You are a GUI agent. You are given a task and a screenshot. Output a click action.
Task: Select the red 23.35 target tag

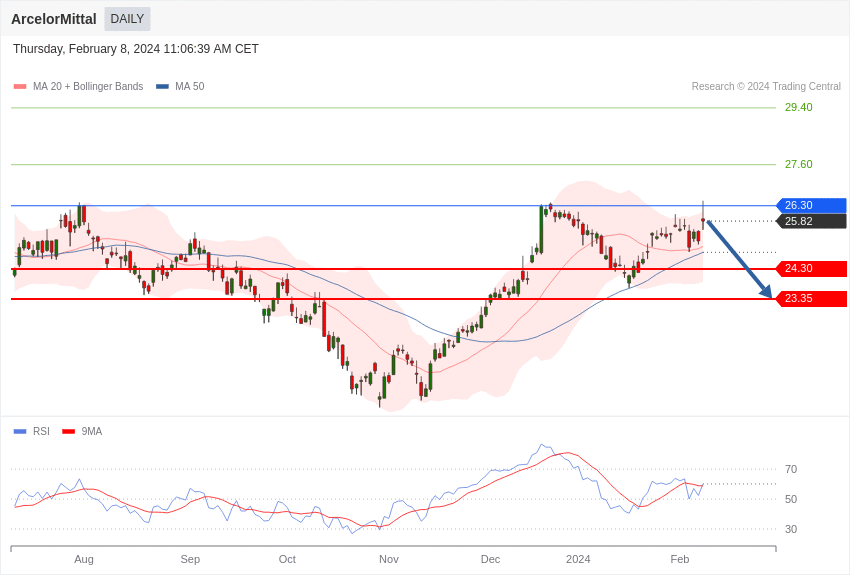811,298
